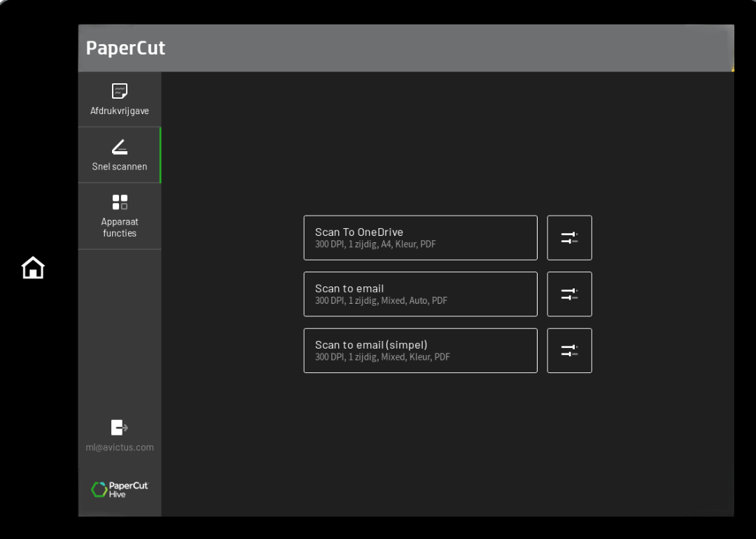Click the Apparaat functies grid icon
The height and width of the screenshot is (539, 756).
pos(119,202)
